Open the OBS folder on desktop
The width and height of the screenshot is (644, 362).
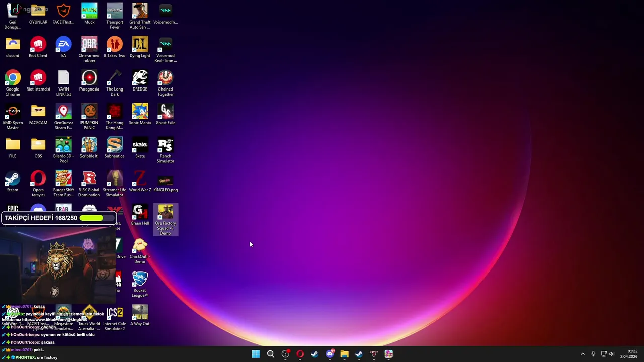38,148
